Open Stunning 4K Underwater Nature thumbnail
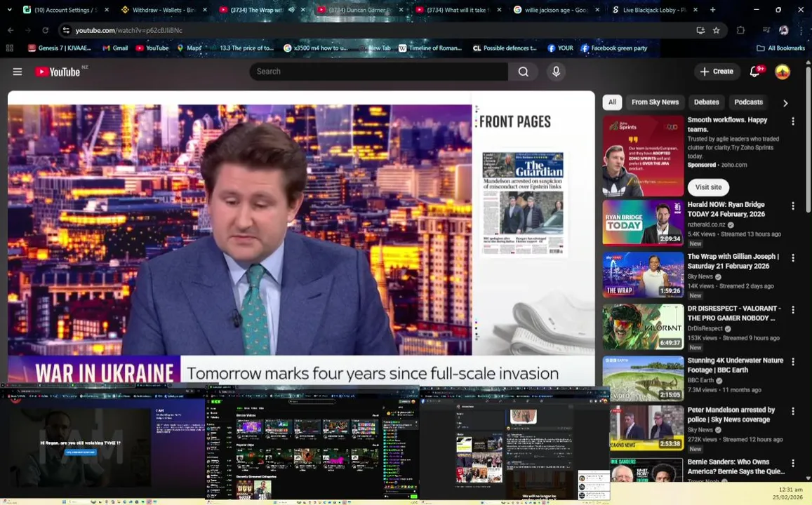Screen dimensions: 812x505 (643, 379)
